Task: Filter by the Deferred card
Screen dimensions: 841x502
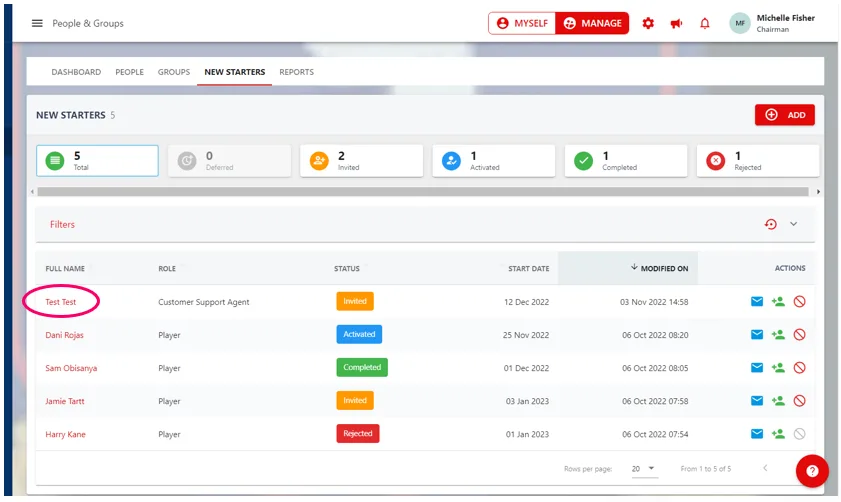Action: click(230, 160)
